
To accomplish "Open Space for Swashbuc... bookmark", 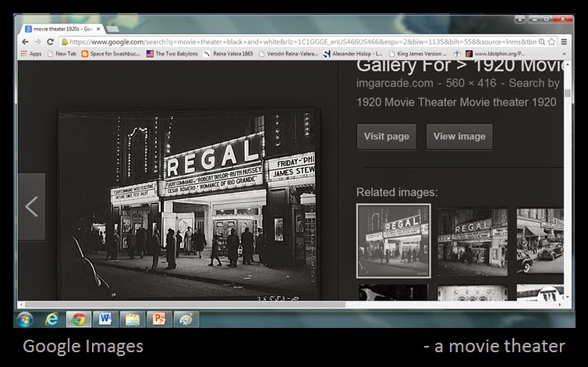I will (x=111, y=54).
